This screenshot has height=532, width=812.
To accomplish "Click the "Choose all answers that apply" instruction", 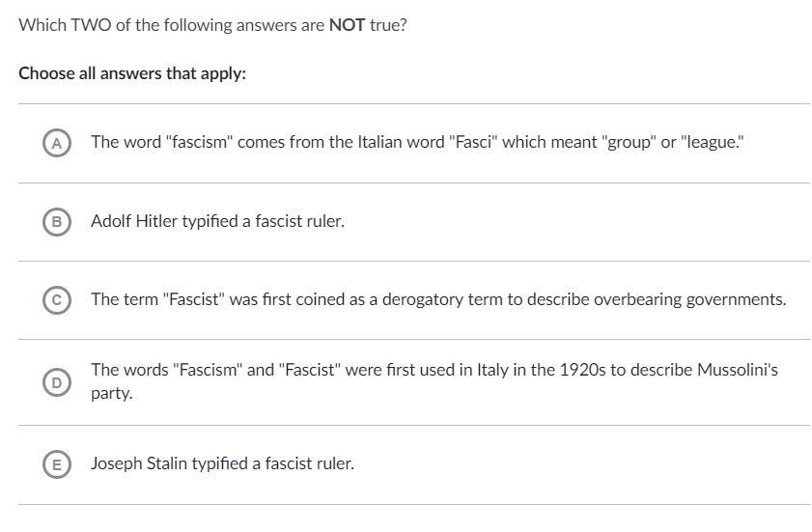I will 132,73.
